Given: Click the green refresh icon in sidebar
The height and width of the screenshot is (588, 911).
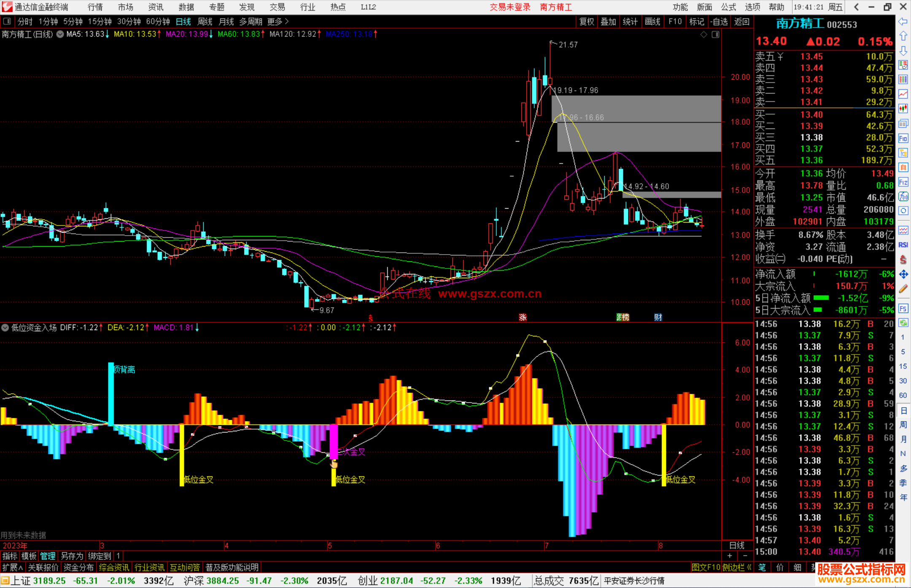Looking at the screenshot, I should [903, 323].
